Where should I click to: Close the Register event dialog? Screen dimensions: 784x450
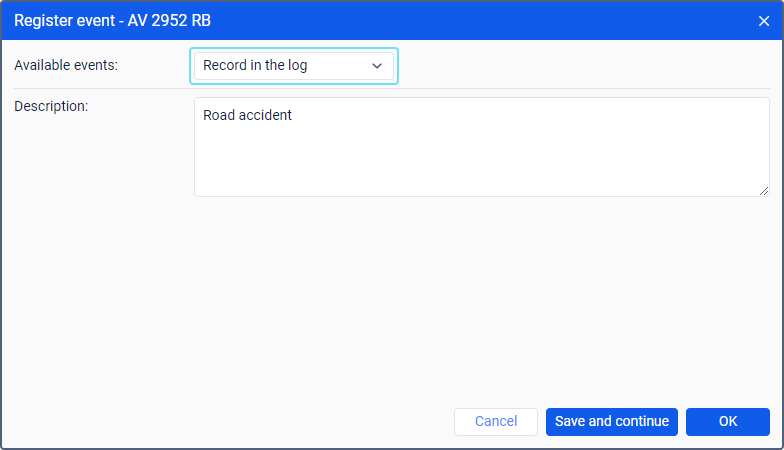[x=764, y=20]
